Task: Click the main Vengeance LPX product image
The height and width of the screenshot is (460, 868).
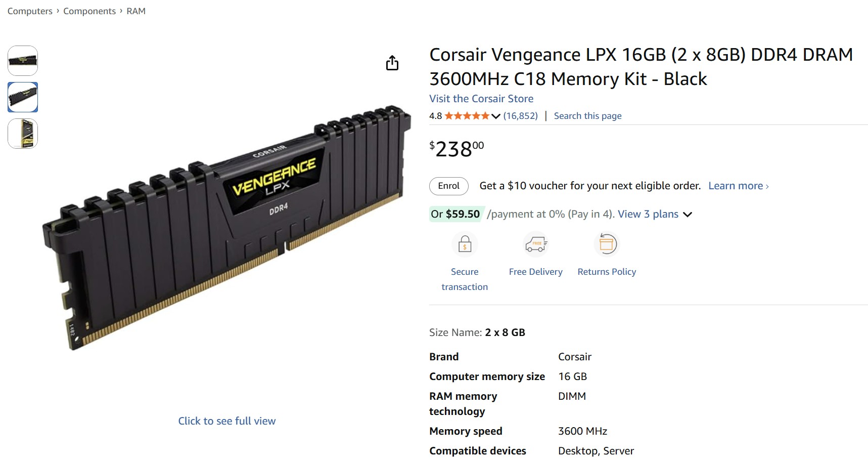Action: [x=227, y=228]
